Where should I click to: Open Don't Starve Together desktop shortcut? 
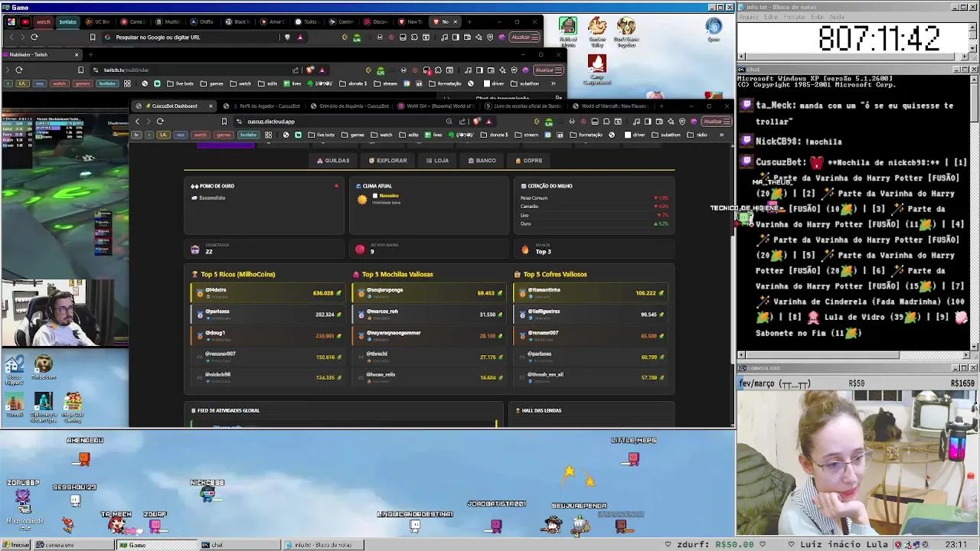[626, 32]
